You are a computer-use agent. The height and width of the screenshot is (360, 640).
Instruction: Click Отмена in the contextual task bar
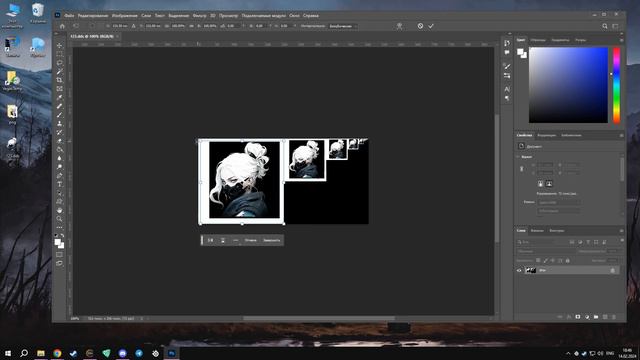tap(251, 240)
